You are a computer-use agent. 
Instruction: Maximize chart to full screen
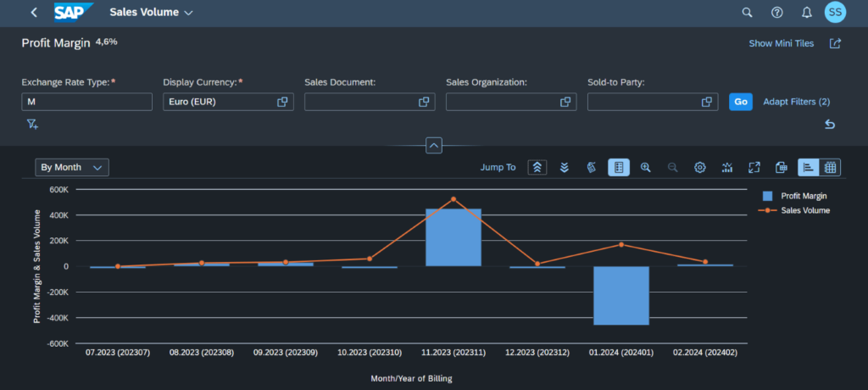754,167
